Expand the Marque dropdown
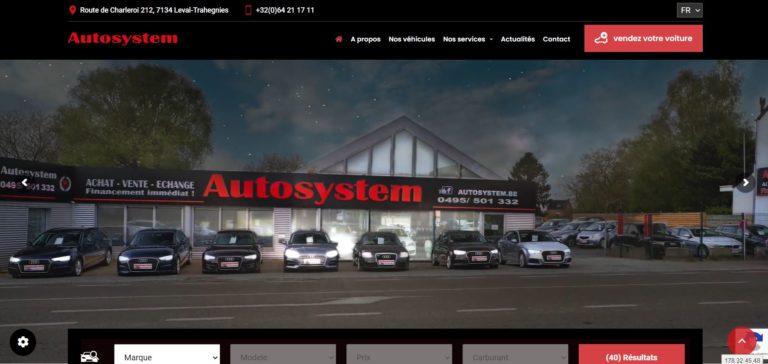This screenshot has height=364, width=768. (167, 356)
